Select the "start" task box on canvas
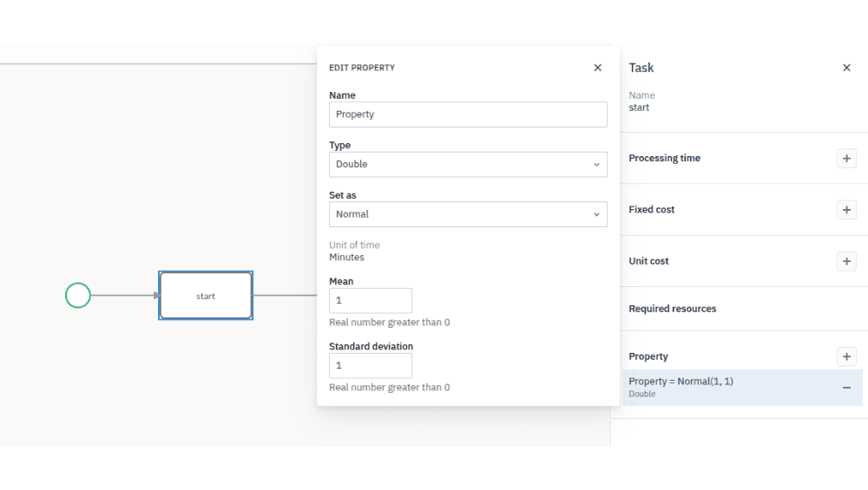Viewport: 868px width, 490px height. coord(206,296)
